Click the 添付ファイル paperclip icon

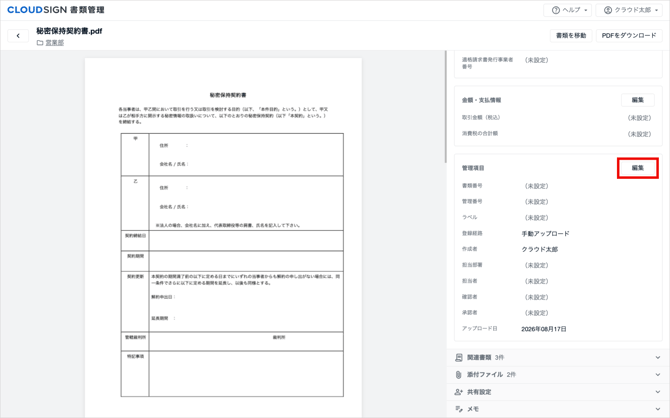458,375
